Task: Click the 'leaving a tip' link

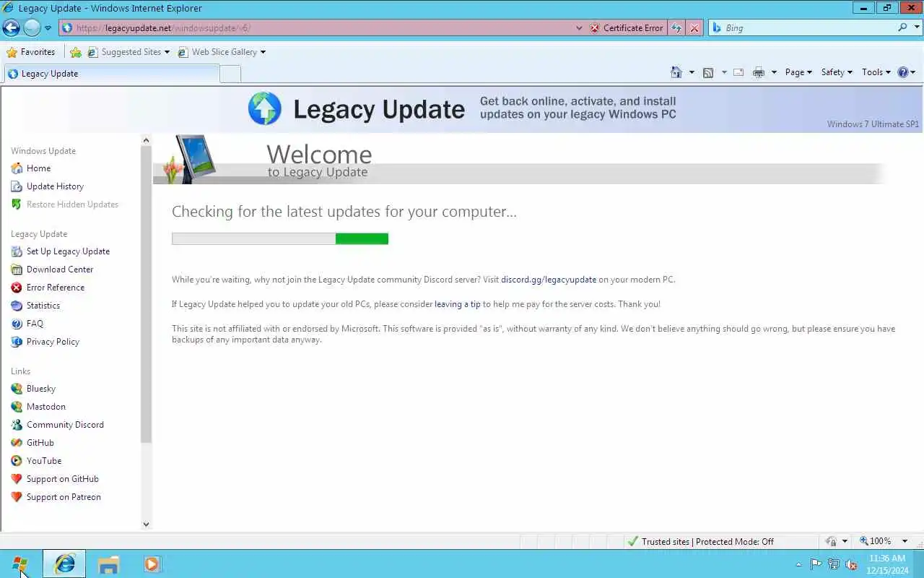Action: point(457,304)
